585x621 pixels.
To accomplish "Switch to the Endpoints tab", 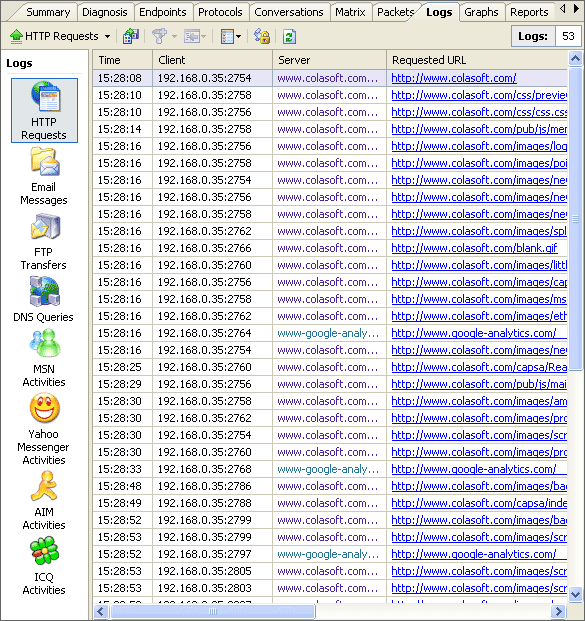I will point(163,12).
